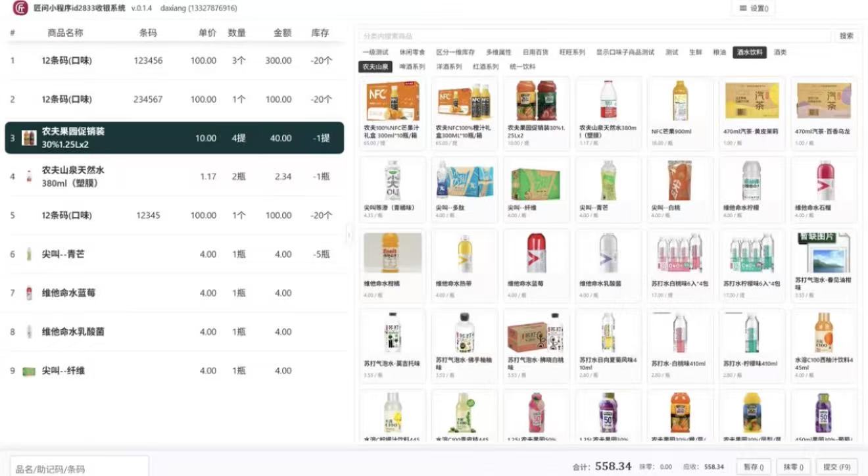Add 维他命水石榴 product card
868x476 pixels.
tap(823, 189)
